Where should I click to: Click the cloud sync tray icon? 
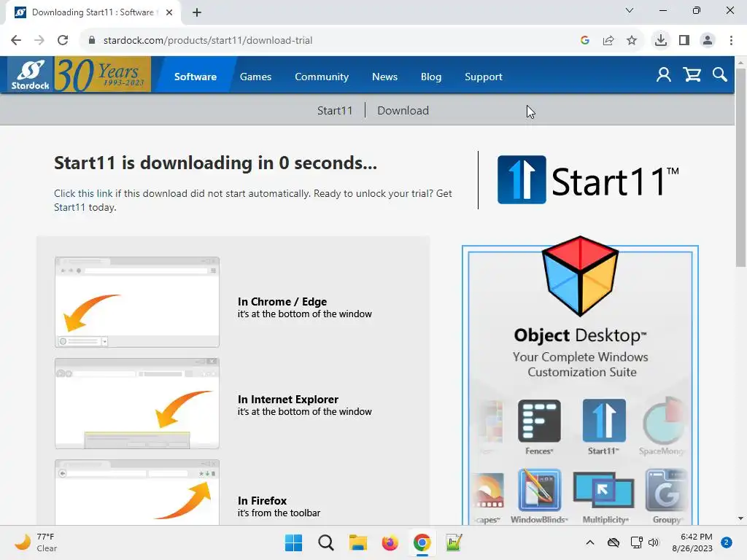tap(614, 542)
